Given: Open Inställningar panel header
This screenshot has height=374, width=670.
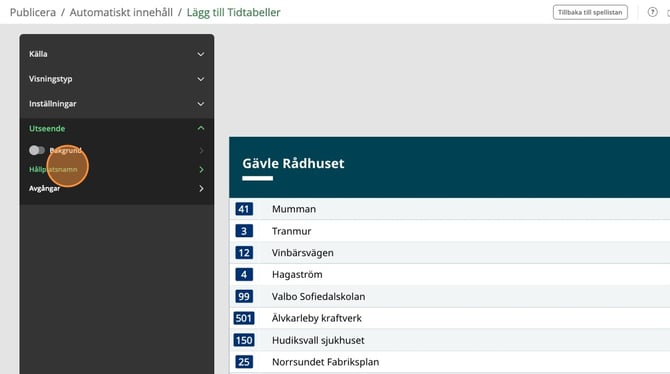Looking at the screenshot, I should click(117, 103).
